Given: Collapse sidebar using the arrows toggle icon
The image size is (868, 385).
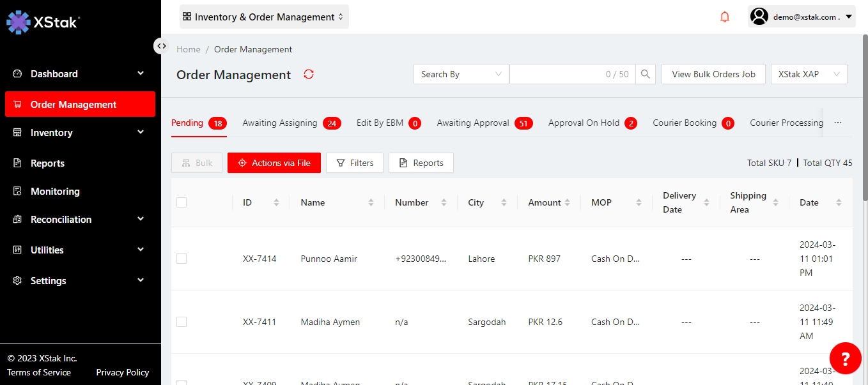Looking at the screenshot, I should (x=162, y=46).
